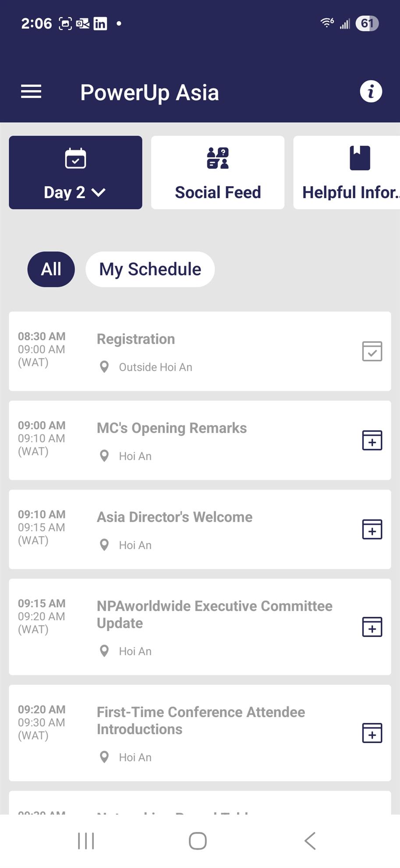Add MC's Opening Remarks to schedule
400x868 pixels.
[372, 440]
